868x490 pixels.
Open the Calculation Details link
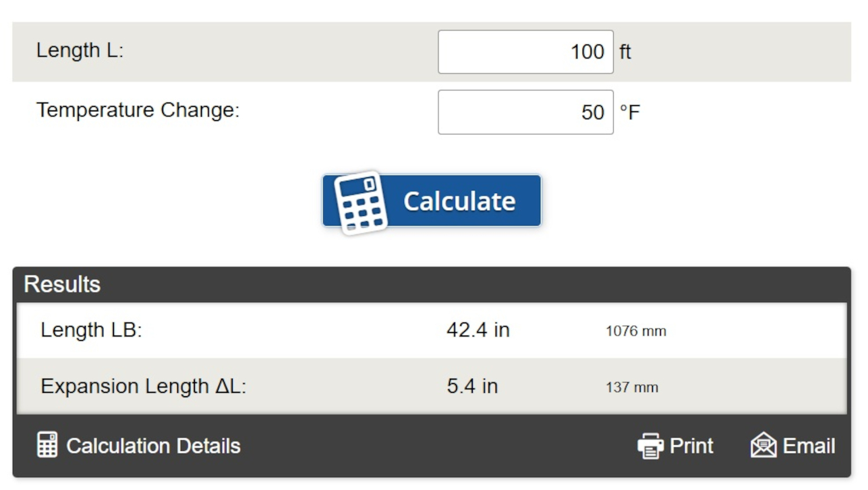pos(153,446)
